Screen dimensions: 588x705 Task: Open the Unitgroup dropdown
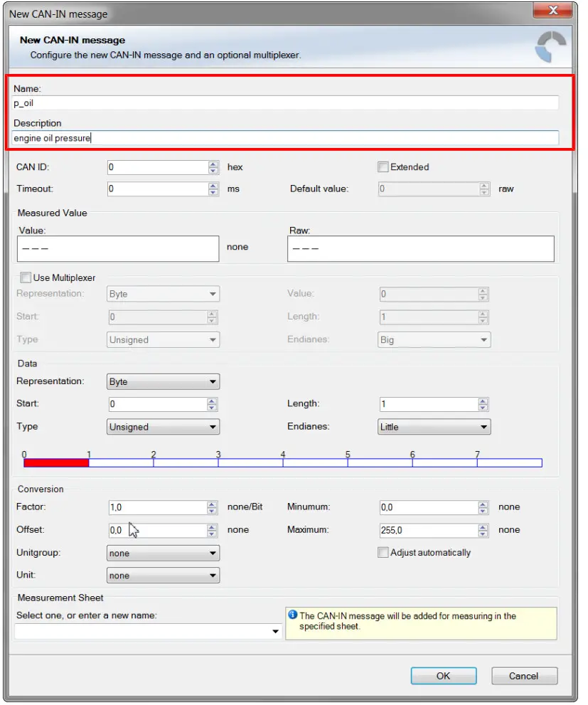click(163, 553)
